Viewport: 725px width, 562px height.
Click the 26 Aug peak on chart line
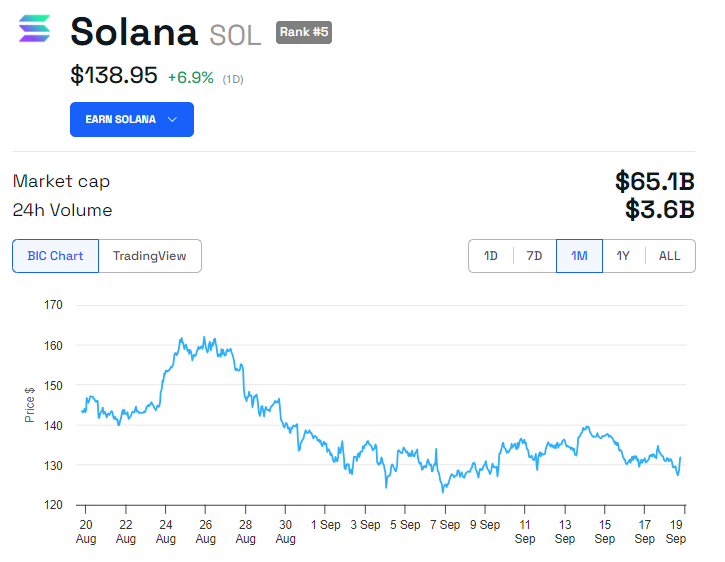click(204, 338)
